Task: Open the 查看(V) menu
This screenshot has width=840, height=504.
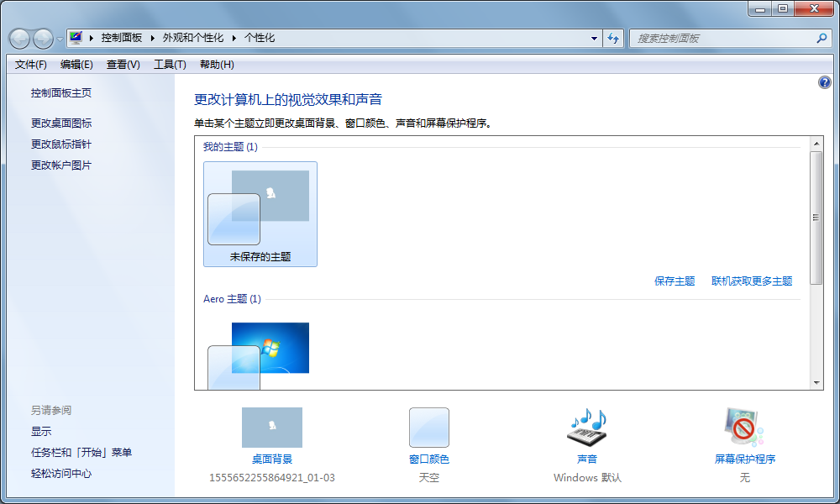Action: [123, 64]
